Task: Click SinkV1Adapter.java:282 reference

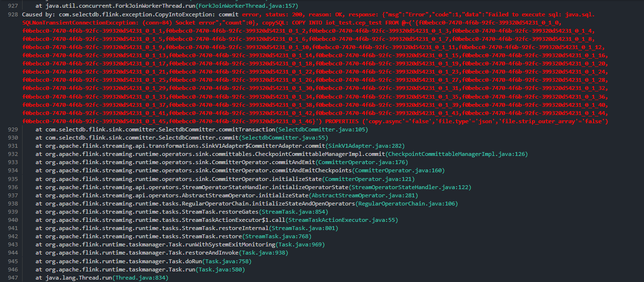Action: [x=365, y=146]
